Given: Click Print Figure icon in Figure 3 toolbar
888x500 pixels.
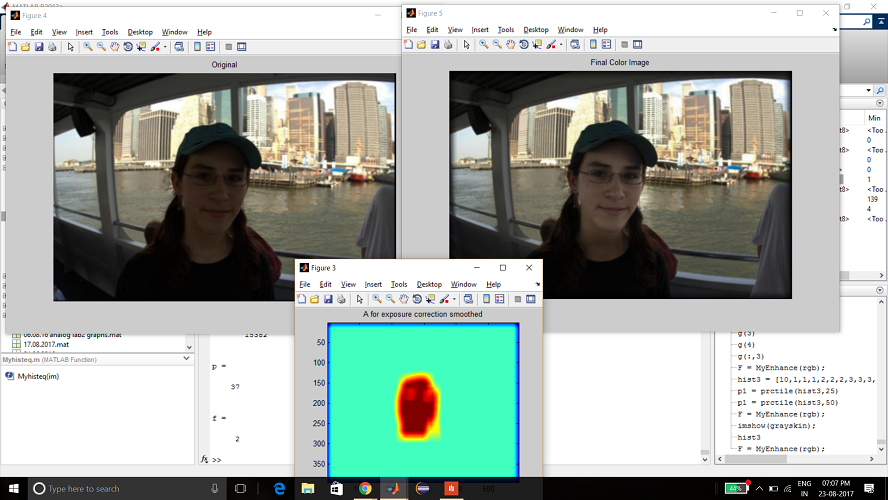Looking at the screenshot, I should coord(340,298).
